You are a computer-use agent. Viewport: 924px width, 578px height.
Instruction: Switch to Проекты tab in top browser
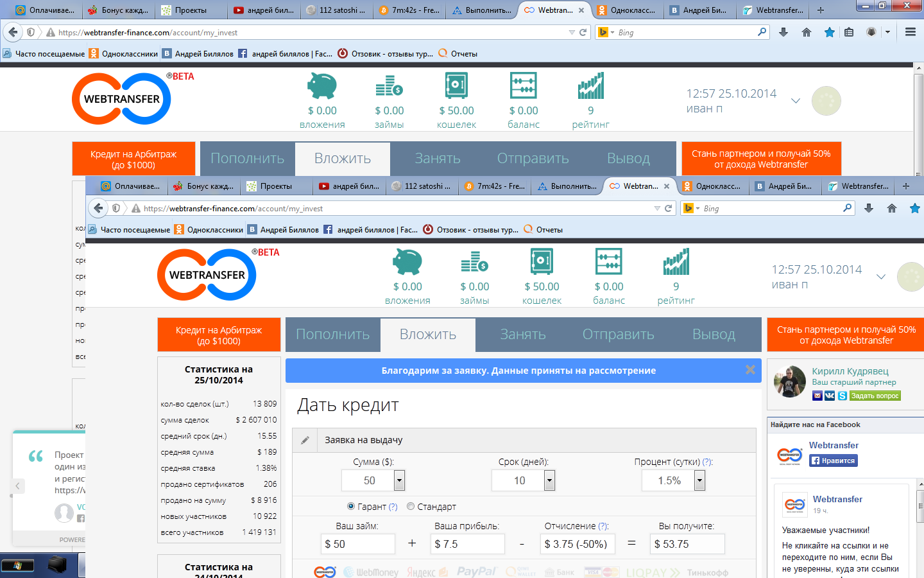point(191,10)
